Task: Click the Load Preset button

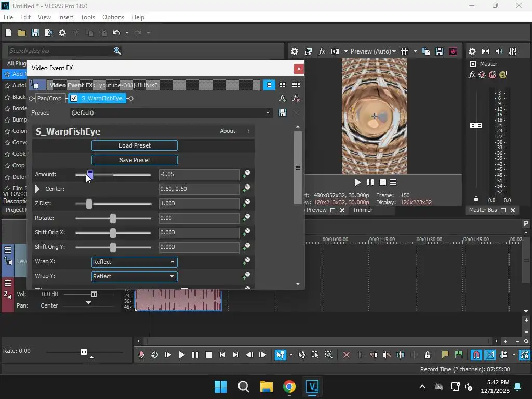Action: (x=135, y=145)
